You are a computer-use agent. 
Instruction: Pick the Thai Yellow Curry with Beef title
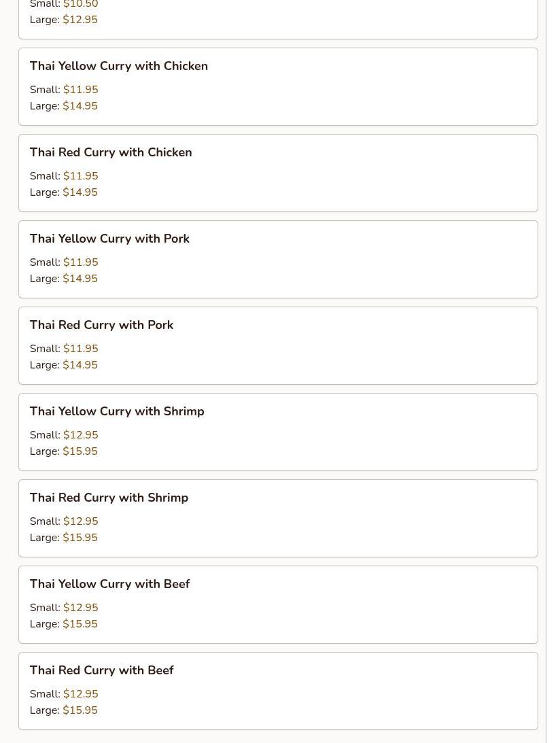click(x=109, y=584)
